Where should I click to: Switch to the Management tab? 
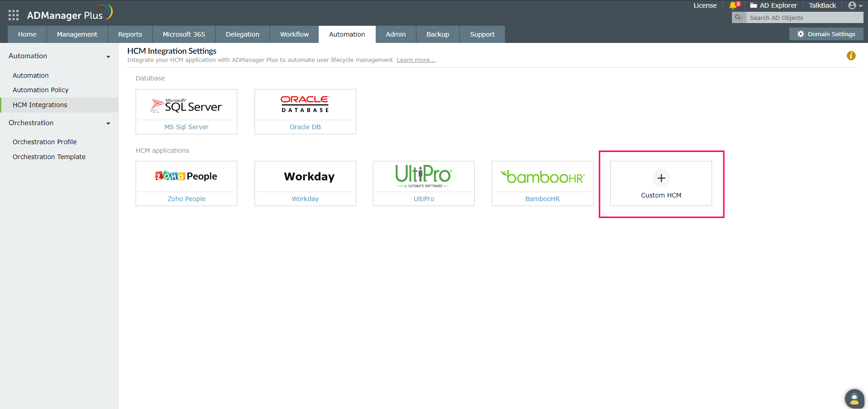pyautogui.click(x=77, y=34)
